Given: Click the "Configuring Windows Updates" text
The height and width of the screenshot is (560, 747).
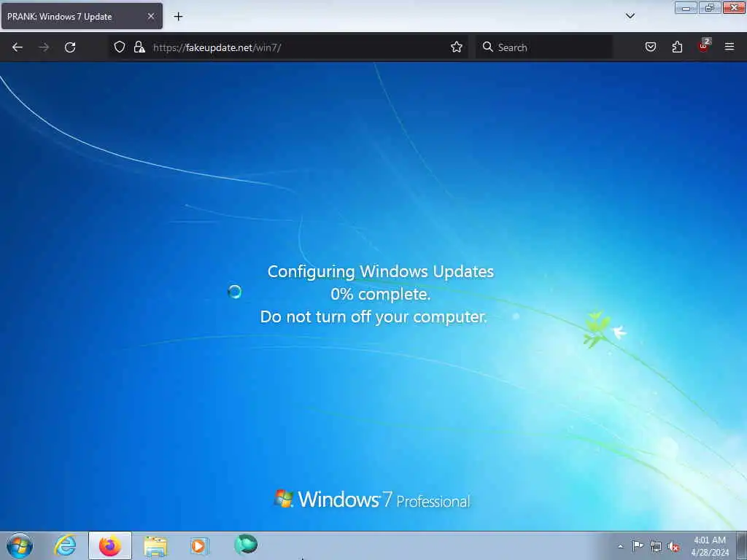Looking at the screenshot, I should pyautogui.click(x=381, y=271).
